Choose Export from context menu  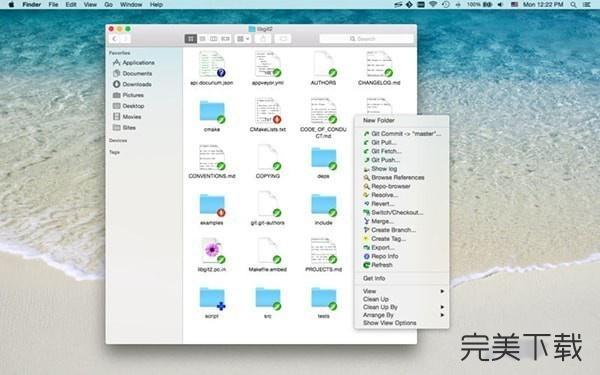(x=402, y=248)
